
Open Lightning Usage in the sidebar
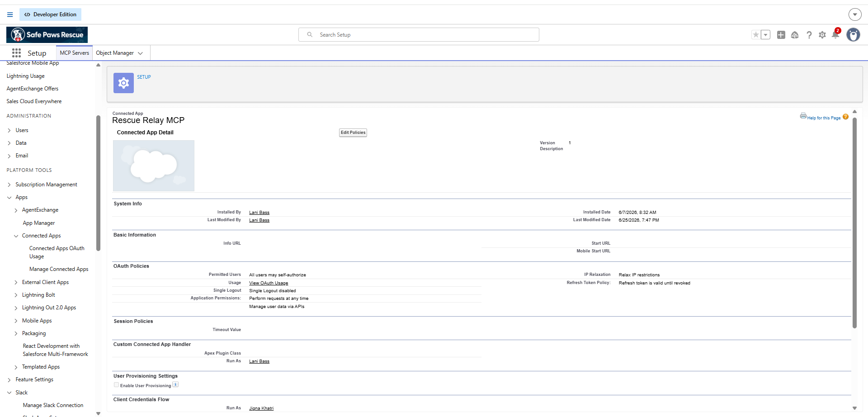click(26, 76)
